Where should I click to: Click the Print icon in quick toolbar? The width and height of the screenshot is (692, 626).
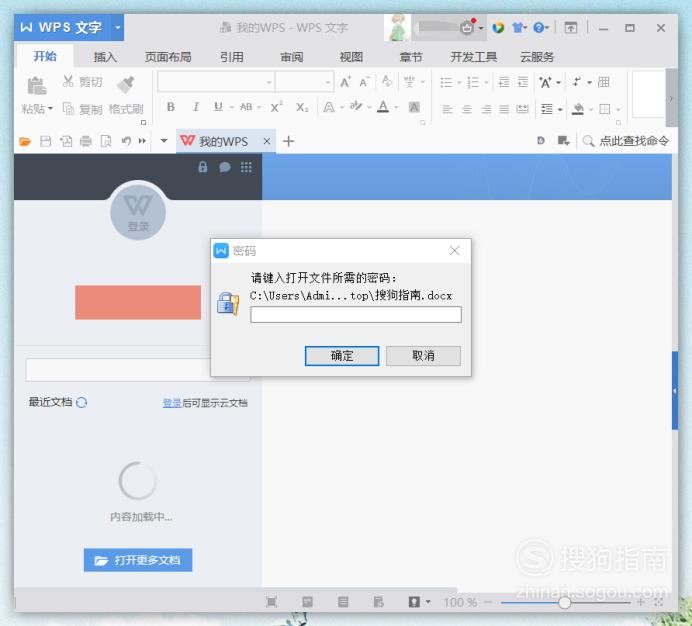pos(86,141)
